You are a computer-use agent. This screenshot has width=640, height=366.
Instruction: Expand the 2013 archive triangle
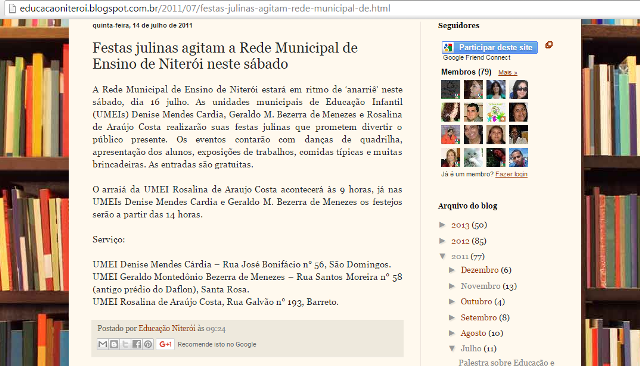click(x=442, y=224)
